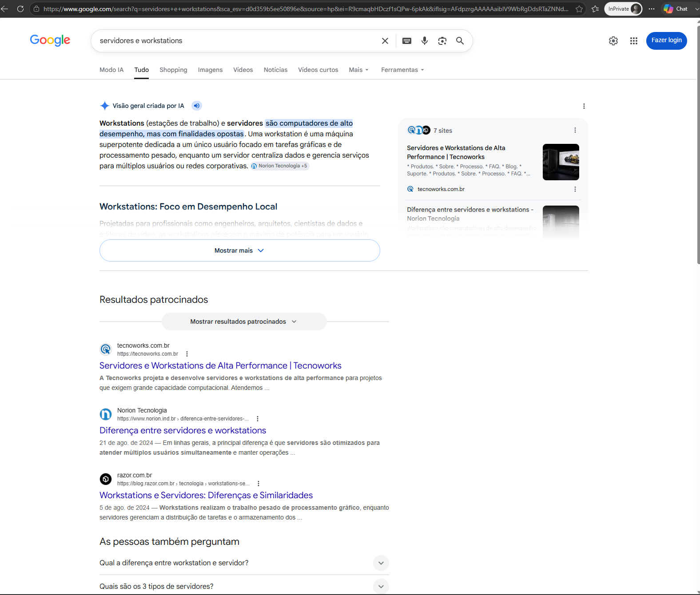The image size is (700, 595).
Task: Reload the page with refresh icon
Action: click(x=20, y=9)
